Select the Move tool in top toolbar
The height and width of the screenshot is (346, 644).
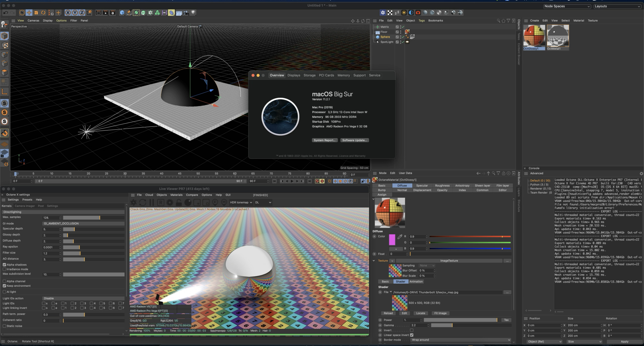point(29,13)
